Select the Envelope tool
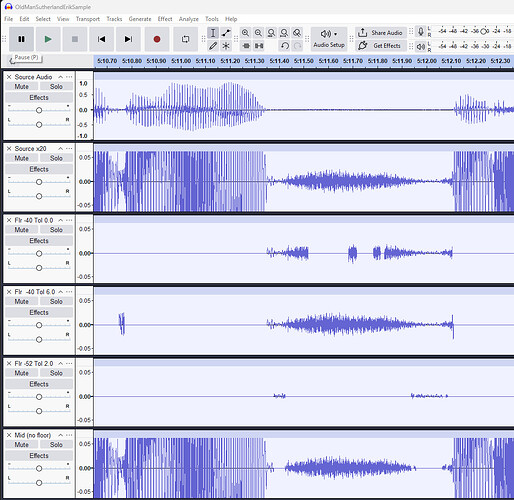Screen dimensions: 514x500 click(226, 33)
